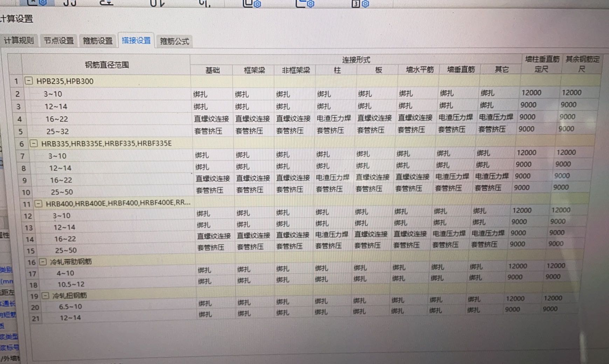
Task: Select row 14 其它 cell 电渣压力焊
Action: [488, 233]
